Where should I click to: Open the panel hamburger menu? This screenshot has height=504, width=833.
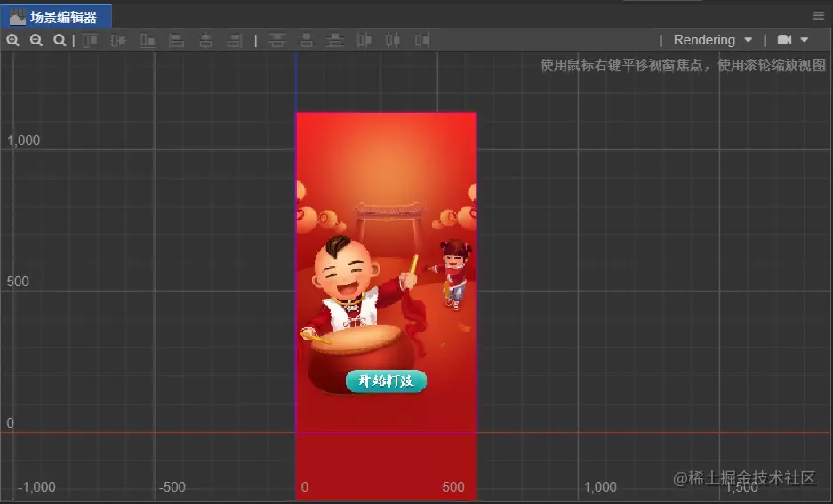pos(819,15)
